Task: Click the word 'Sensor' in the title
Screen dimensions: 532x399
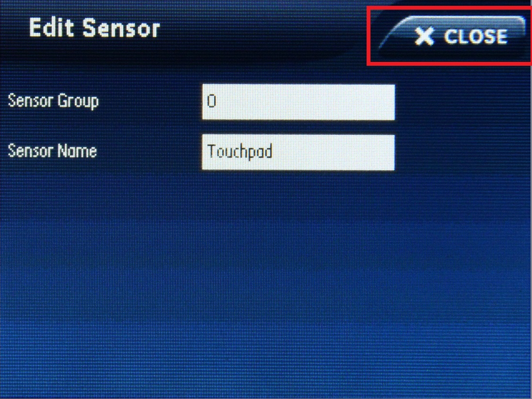Action: (121, 29)
